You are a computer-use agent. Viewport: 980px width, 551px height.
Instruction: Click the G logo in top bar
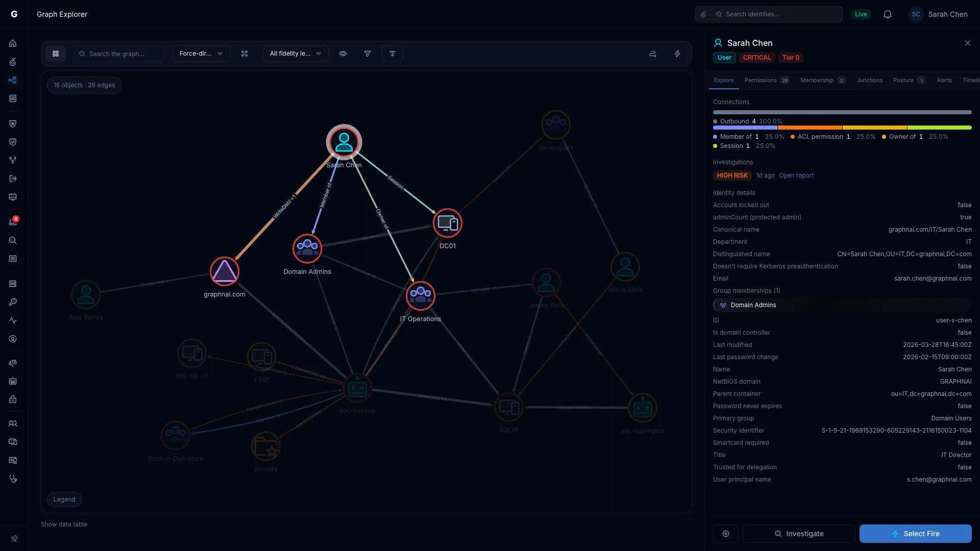14,14
